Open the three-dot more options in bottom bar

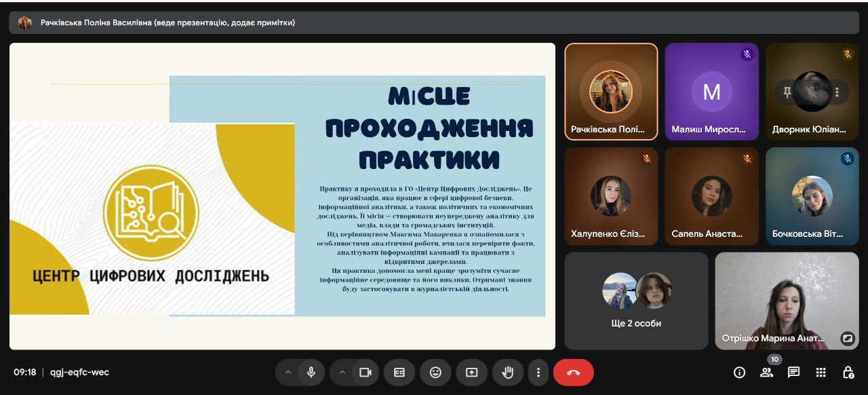[x=538, y=372]
